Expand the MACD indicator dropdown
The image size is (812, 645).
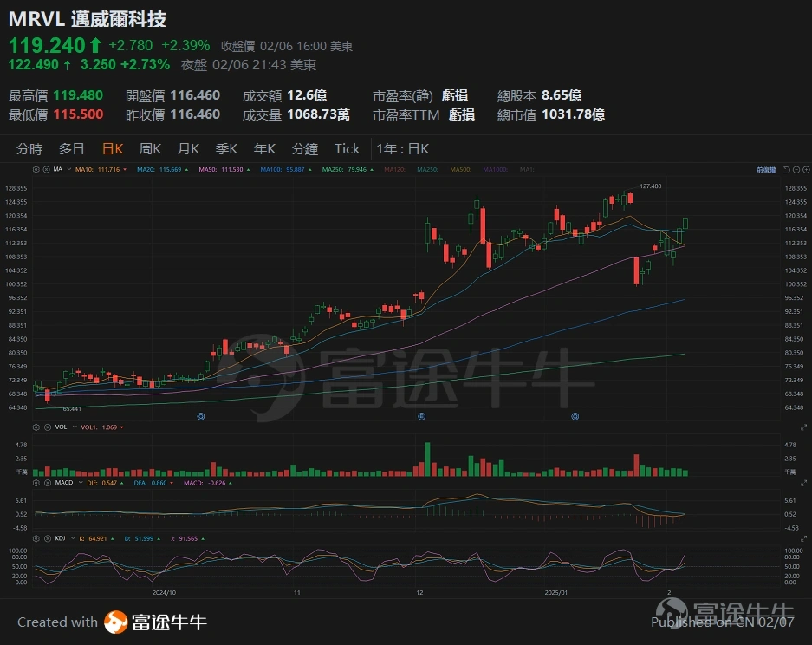tap(81, 483)
